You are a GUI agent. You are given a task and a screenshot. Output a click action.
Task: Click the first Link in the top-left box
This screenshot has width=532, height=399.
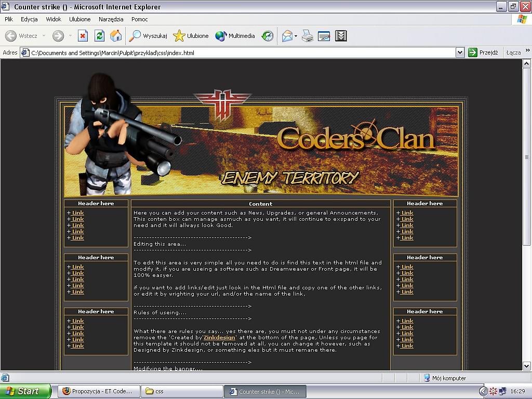(x=78, y=213)
